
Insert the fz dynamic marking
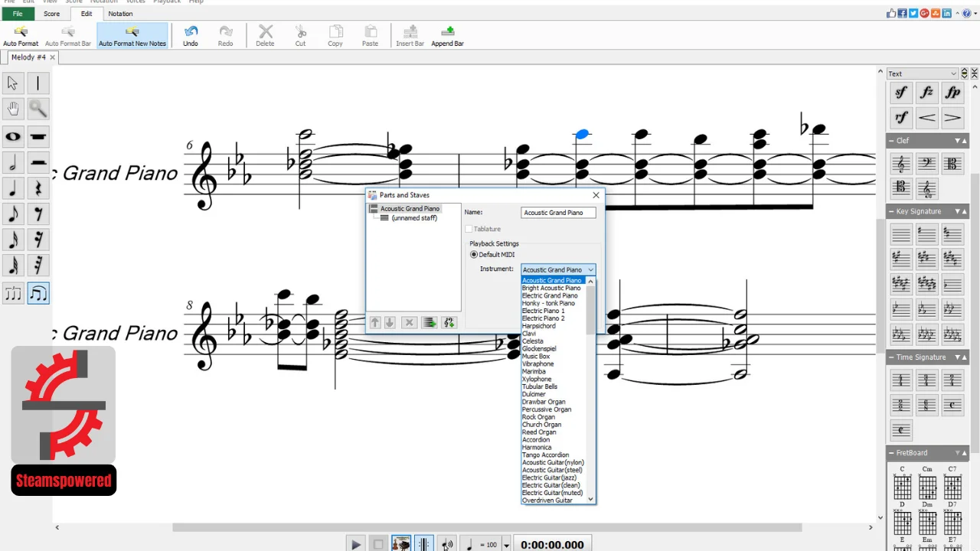926,93
